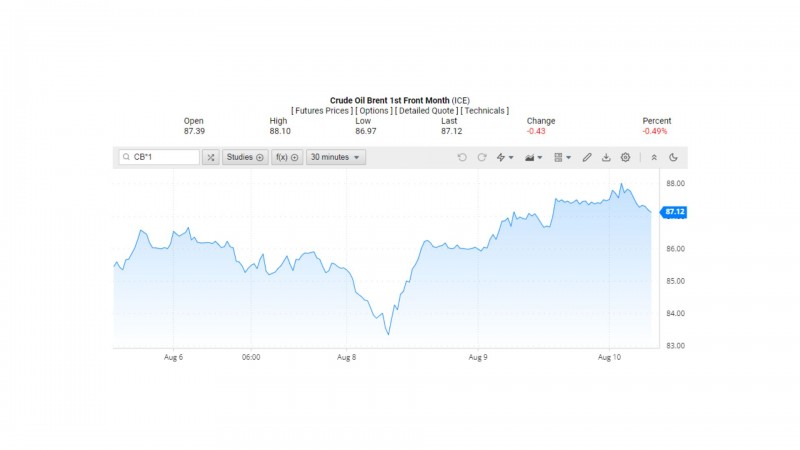Click the compare symbols shuffle icon

click(211, 157)
